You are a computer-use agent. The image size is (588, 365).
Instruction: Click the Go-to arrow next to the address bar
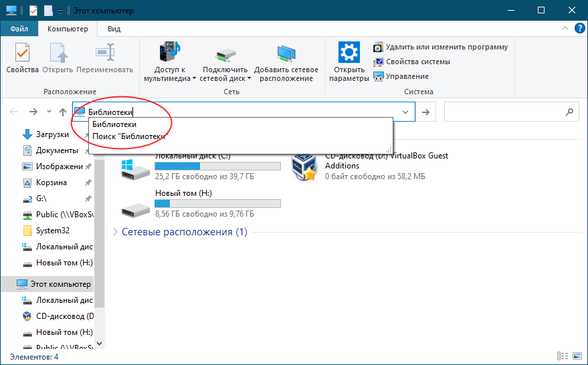pyautogui.click(x=425, y=112)
